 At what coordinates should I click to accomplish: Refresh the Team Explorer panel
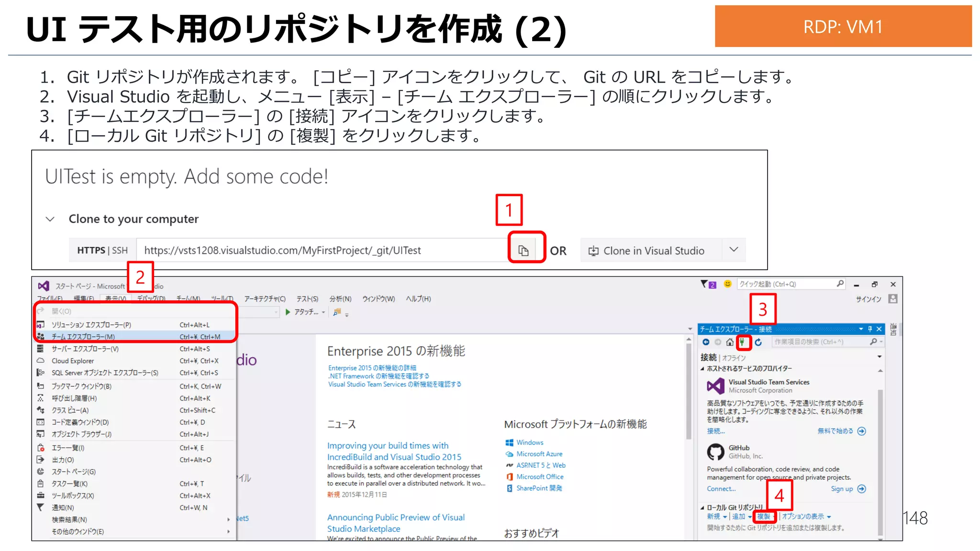[758, 342]
